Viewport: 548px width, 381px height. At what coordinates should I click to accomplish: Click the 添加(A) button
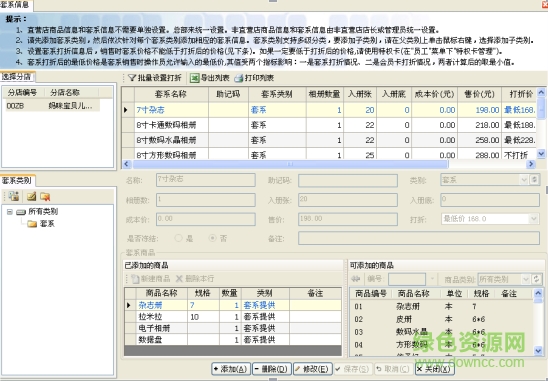pos(231,369)
